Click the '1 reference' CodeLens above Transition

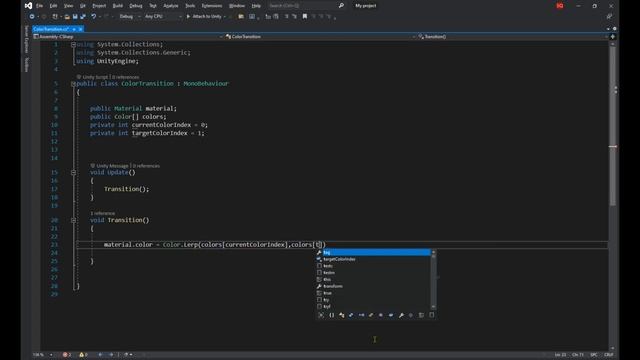(x=102, y=213)
